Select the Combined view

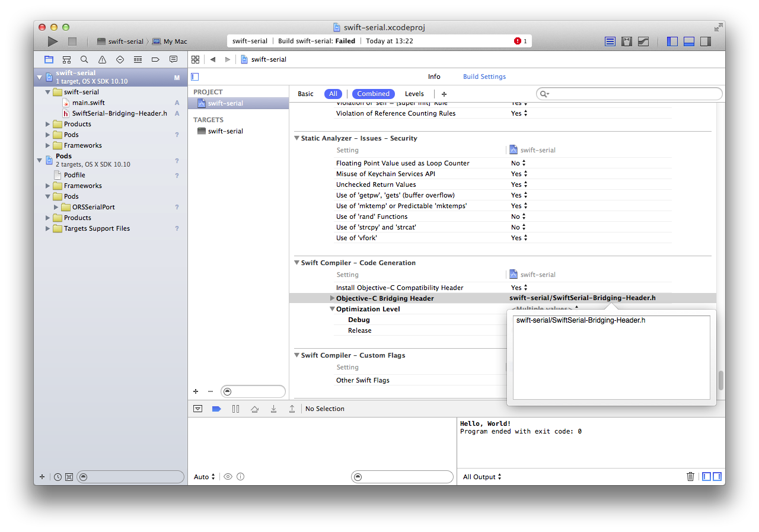click(x=374, y=94)
